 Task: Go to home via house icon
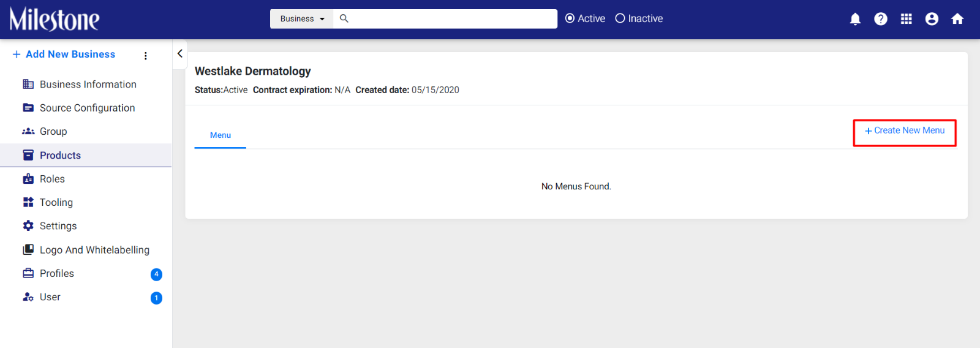point(957,19)
